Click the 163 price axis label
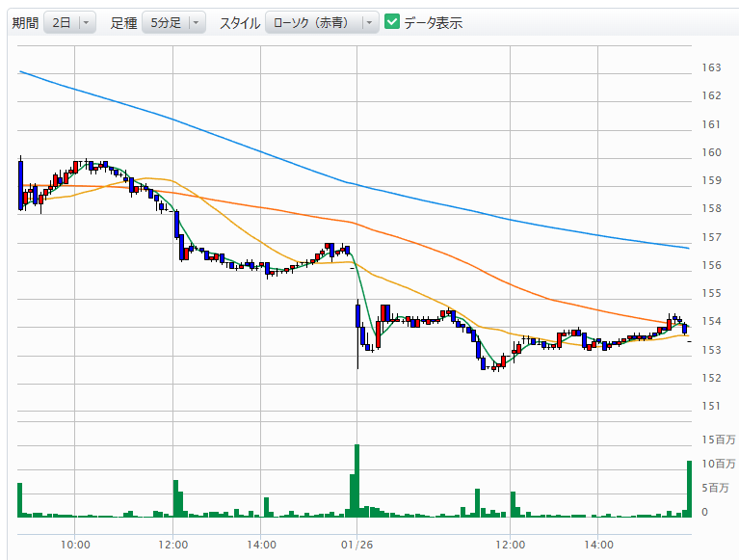This screenshot has height=560, width=739. [x=712, y=67]
